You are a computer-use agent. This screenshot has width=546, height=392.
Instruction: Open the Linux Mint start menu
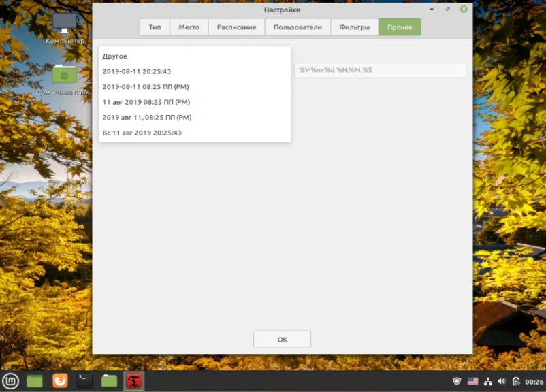[x=10, y=381]
